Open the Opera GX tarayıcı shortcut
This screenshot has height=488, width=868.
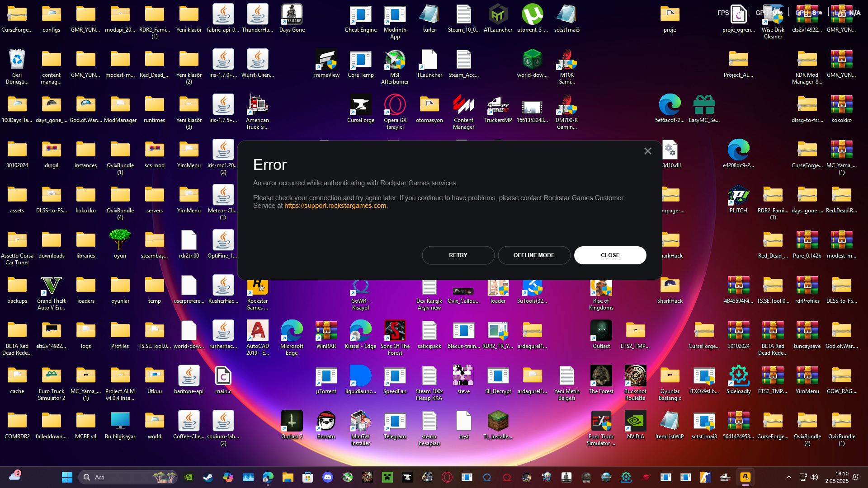395,112
